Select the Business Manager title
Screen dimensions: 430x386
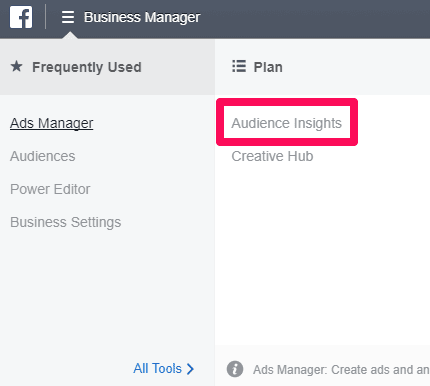click(142, 17)
